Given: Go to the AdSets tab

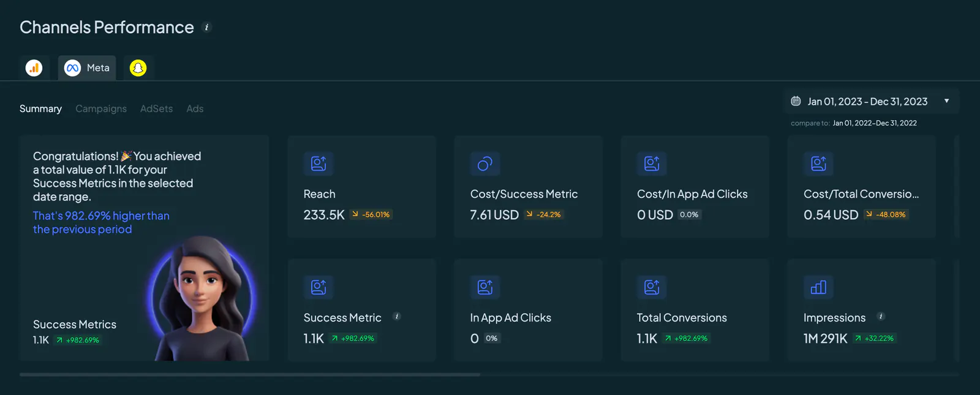Looking at the screenshot, I should click(x=156, y=108).
